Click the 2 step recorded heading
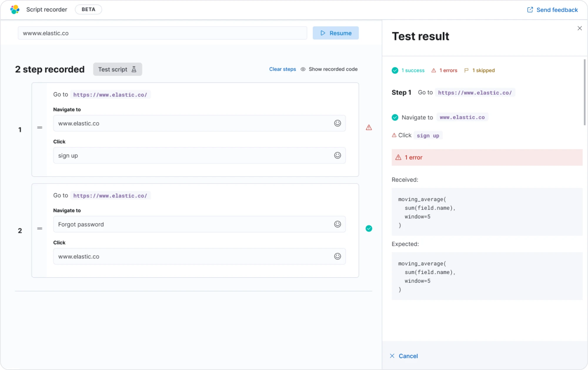This screenshot has height=370, width=588. [x=50, y=69]
